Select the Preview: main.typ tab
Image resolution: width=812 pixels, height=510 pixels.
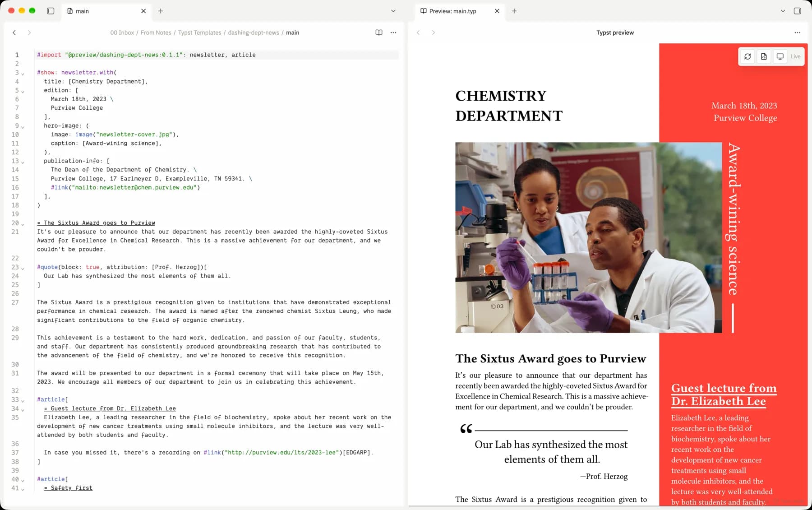pyautogui.click(x=460, y=11)
